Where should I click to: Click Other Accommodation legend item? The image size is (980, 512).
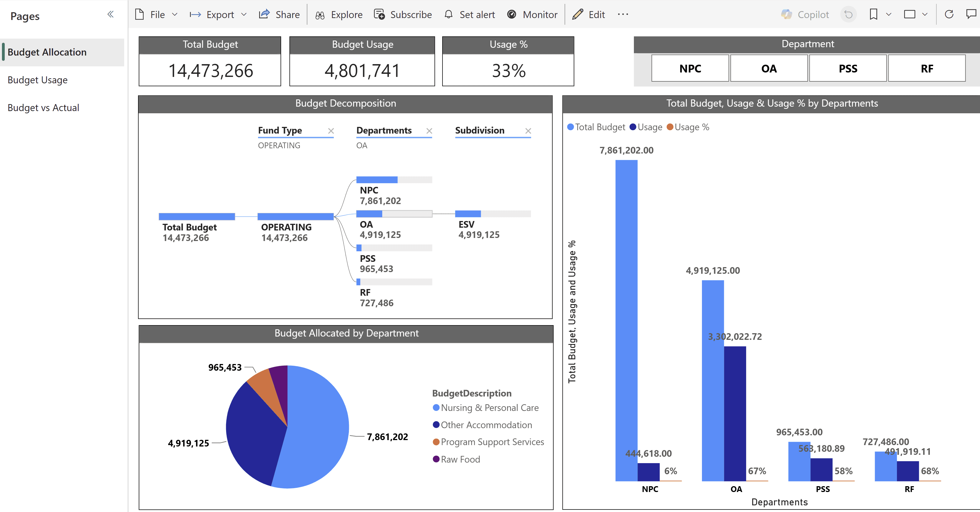(482, 425)
